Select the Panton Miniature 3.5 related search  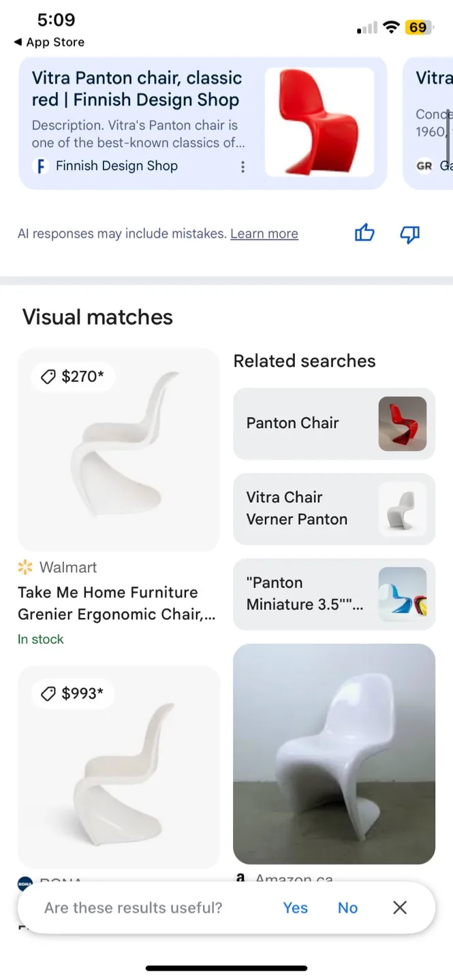coord(334,594)
